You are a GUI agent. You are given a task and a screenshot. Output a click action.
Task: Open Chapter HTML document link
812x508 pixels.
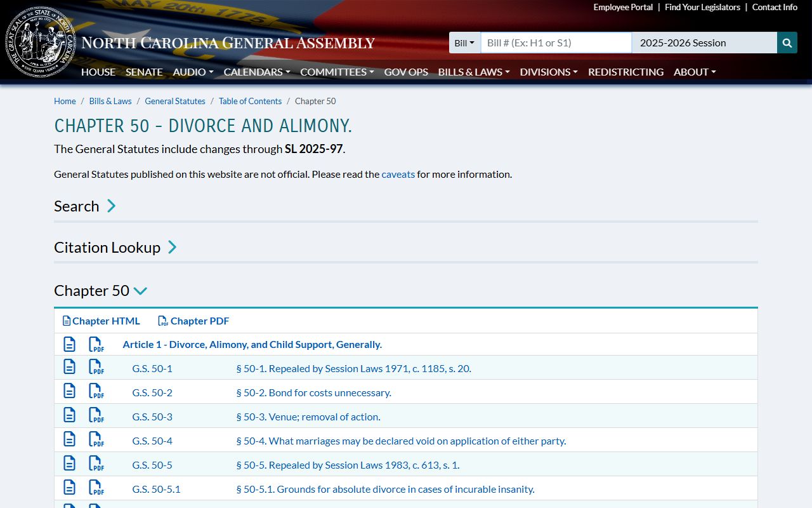101,321
